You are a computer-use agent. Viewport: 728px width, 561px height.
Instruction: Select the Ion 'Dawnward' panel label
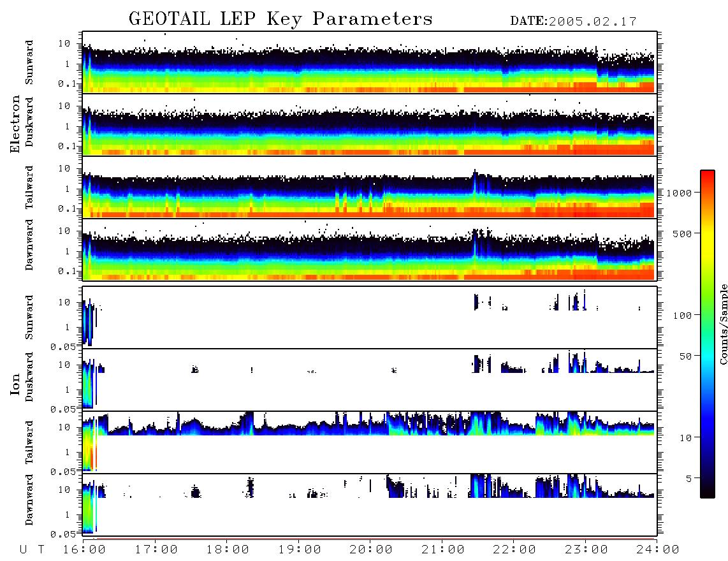pyautogui.click(x=29, y=500)
